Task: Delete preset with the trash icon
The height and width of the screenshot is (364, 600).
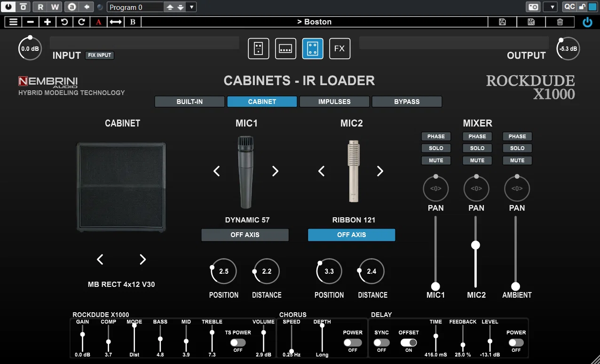Action: [x=560, y=22]
